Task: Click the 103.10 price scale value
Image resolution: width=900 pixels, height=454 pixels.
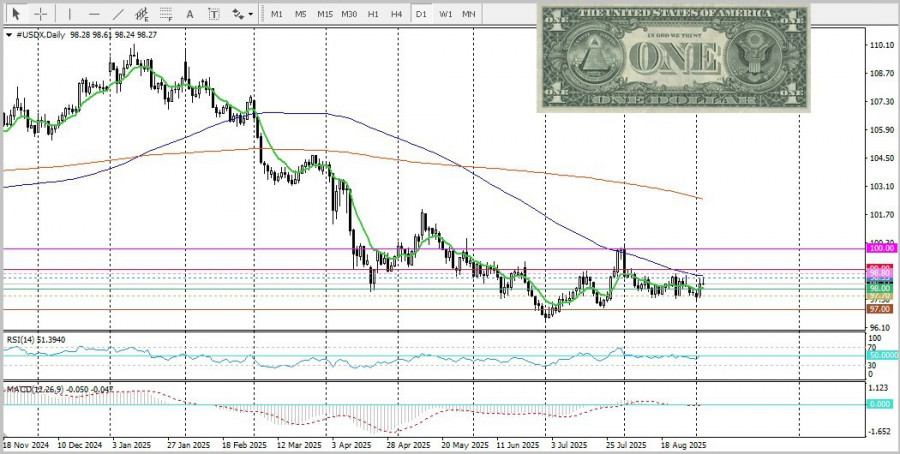Action: click(x=881, y=187)
